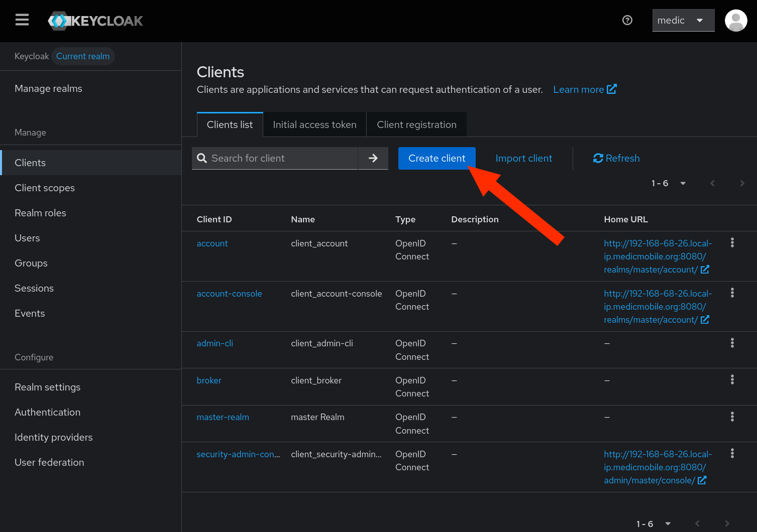Click external link icon on security-admin-console URL
Image resolution: width=757 pixels, height=532 pixels.
tap(702, 480)
